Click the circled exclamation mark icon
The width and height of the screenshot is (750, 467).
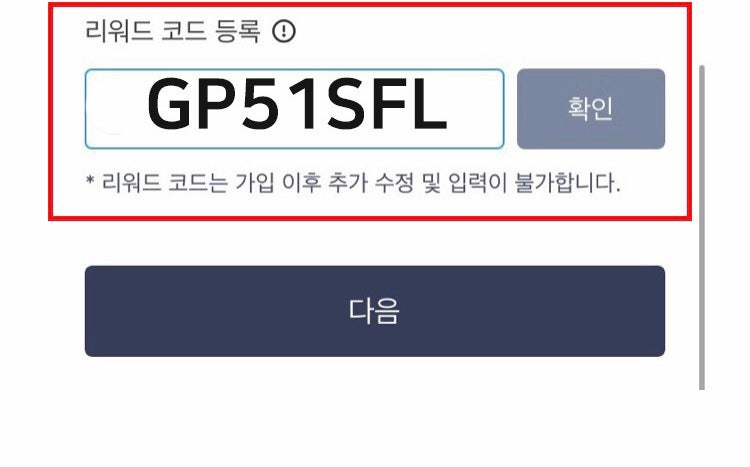coord(284,31)
